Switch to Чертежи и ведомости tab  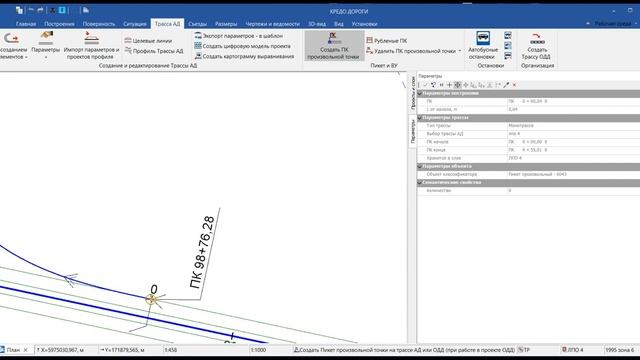point(272,24)
